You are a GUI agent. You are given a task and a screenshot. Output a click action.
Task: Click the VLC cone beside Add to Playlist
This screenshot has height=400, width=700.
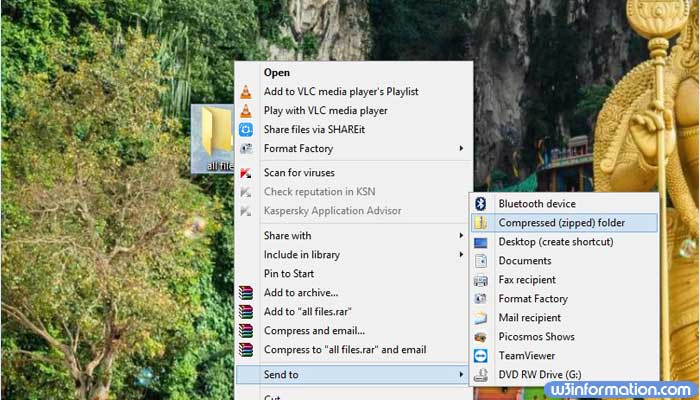(x=246, y=92)
